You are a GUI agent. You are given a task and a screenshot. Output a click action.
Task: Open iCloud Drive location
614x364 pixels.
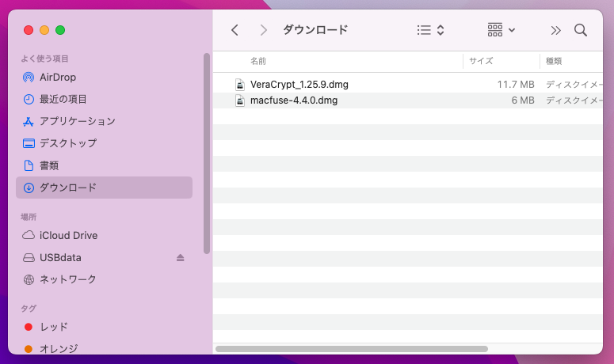click(68, 235)
